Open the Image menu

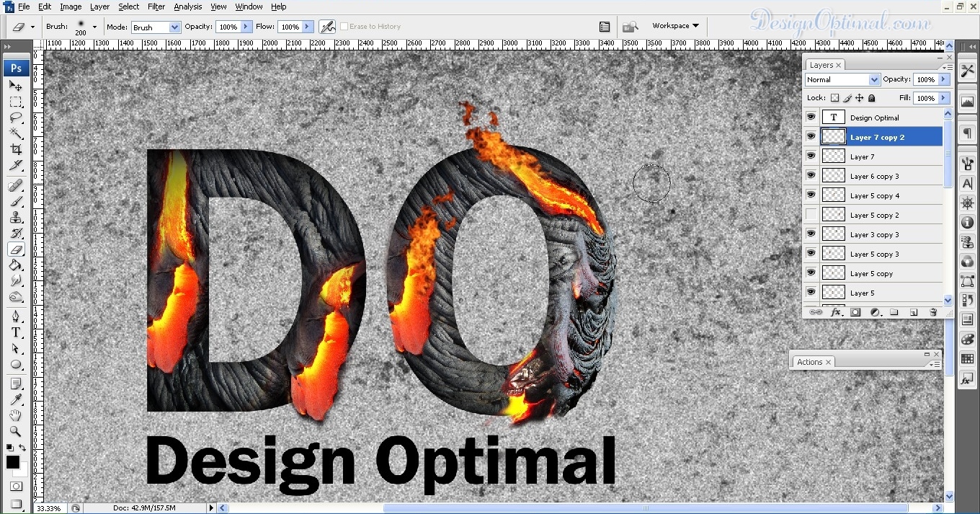pos(71,6)
